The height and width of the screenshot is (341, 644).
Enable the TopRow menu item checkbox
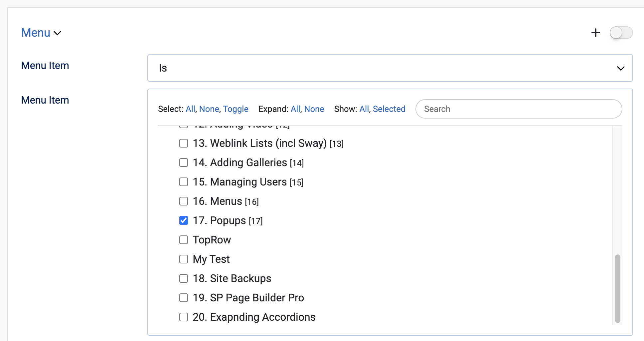click(x=184, y=240)
